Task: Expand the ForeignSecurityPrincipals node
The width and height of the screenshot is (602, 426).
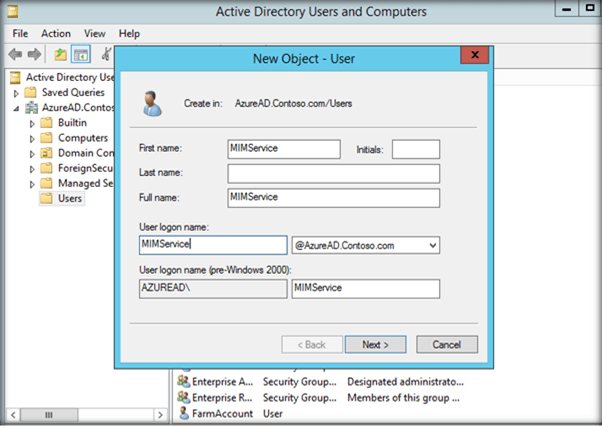Action: [32, 169]
